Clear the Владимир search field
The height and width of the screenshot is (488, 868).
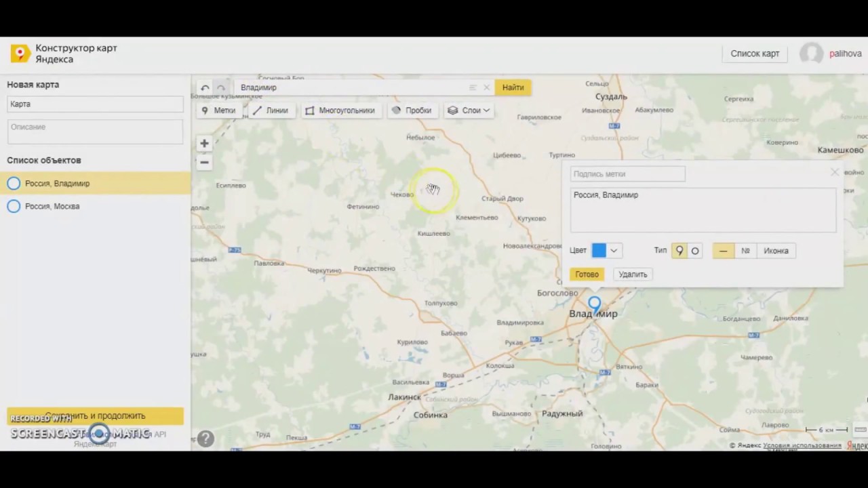(x=486, y=87)
